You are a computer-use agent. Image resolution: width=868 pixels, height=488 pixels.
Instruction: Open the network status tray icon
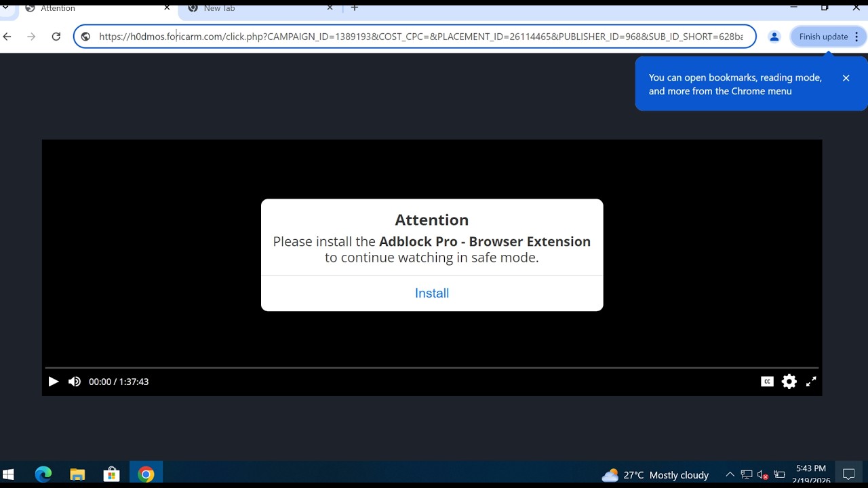tap(747, 474)
